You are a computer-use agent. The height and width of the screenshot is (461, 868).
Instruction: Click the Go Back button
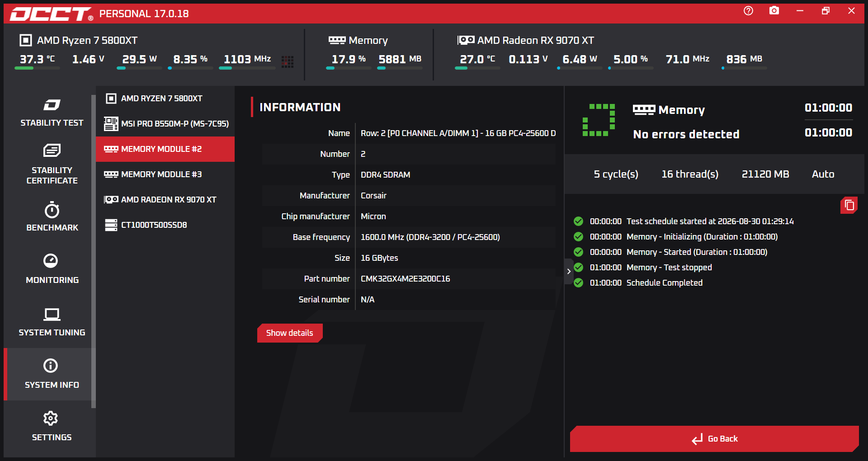pos(714,439)
